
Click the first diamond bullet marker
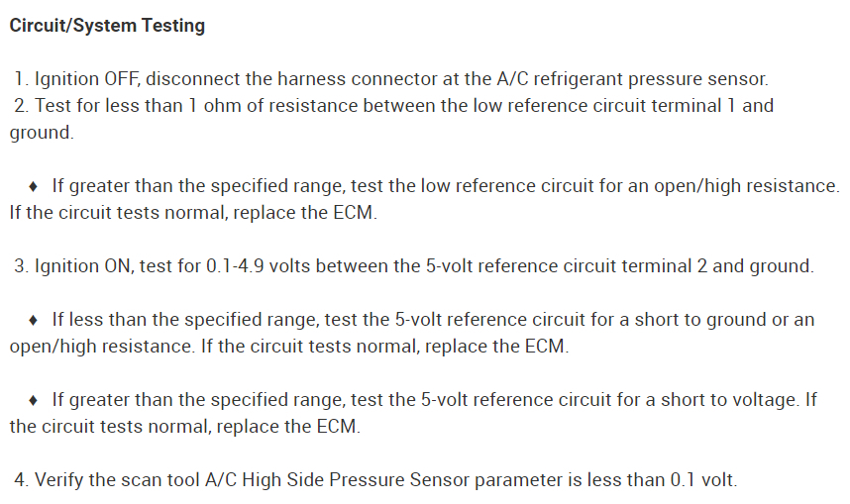click(35, 185)
